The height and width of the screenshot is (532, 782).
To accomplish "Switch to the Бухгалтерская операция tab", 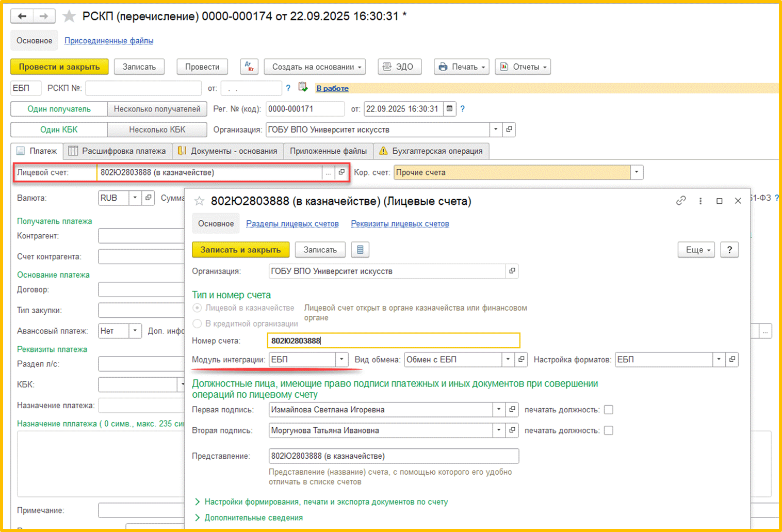I will (431, 151).
